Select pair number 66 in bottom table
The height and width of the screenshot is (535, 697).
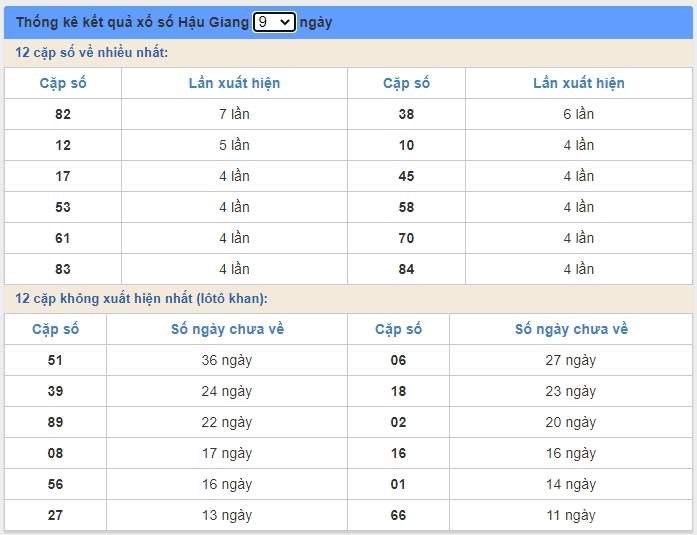click(398, 515)
